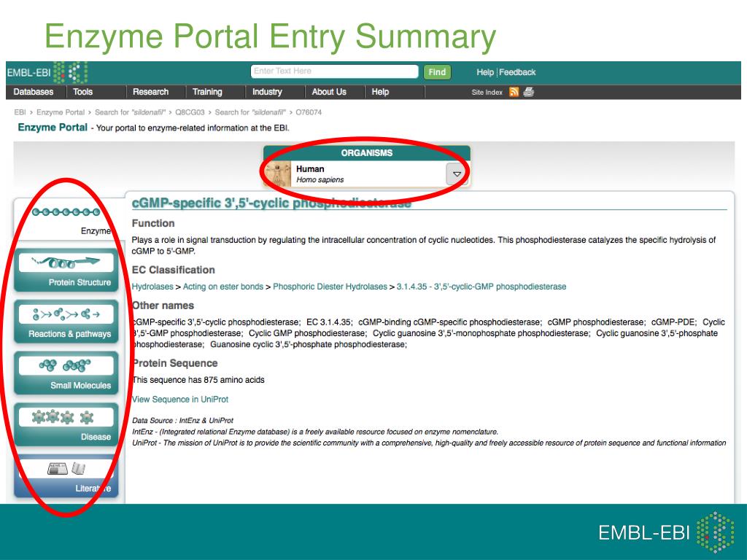Screen dimensions: 747x560
Task: Click the cGMP-specific phosphodiesterase title
Action: click(271, 203)
